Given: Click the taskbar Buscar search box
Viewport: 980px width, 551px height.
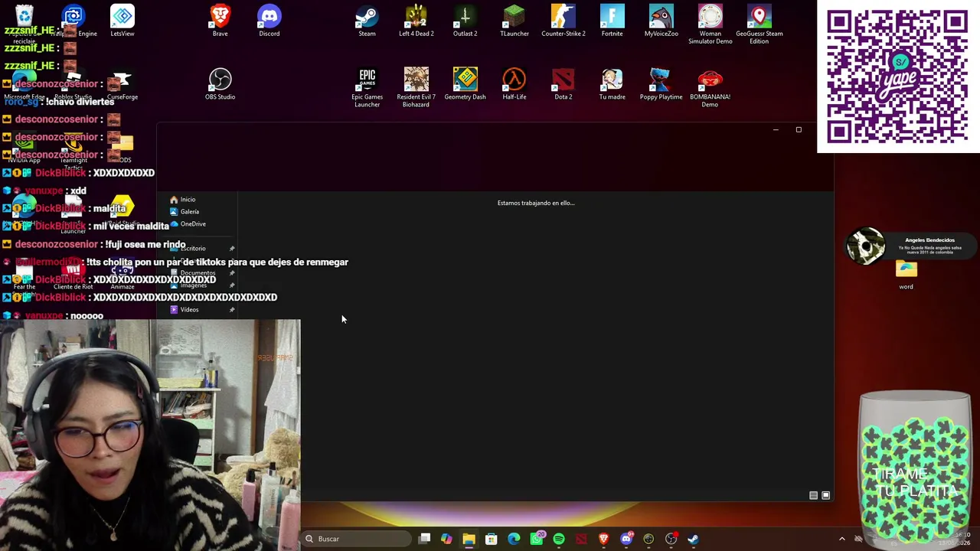Looking at the screenshot, I should [x=357, y=539].
